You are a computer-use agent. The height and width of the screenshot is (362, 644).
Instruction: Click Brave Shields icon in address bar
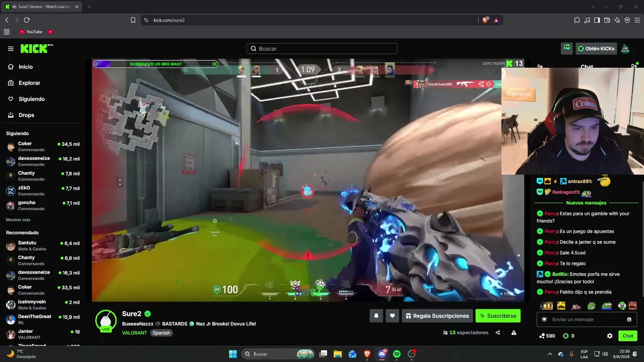point(486,20)
